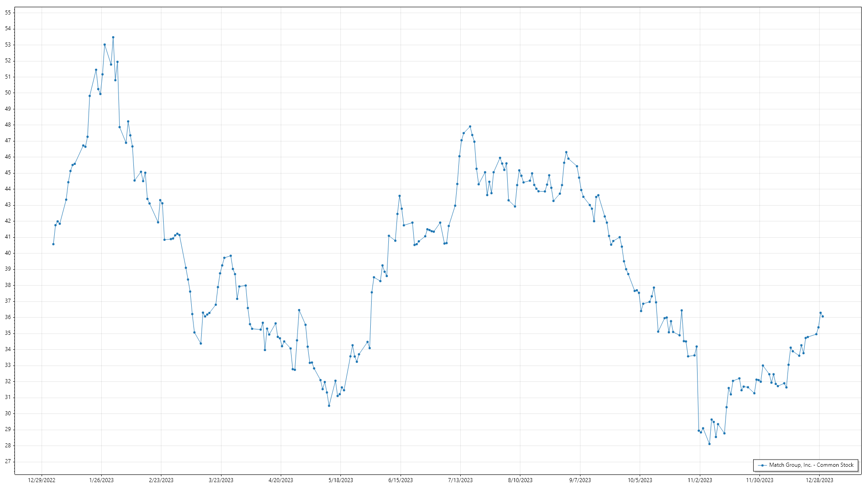
Task: Click the 55 value on the y-axis
Action: tap(8, 13)
